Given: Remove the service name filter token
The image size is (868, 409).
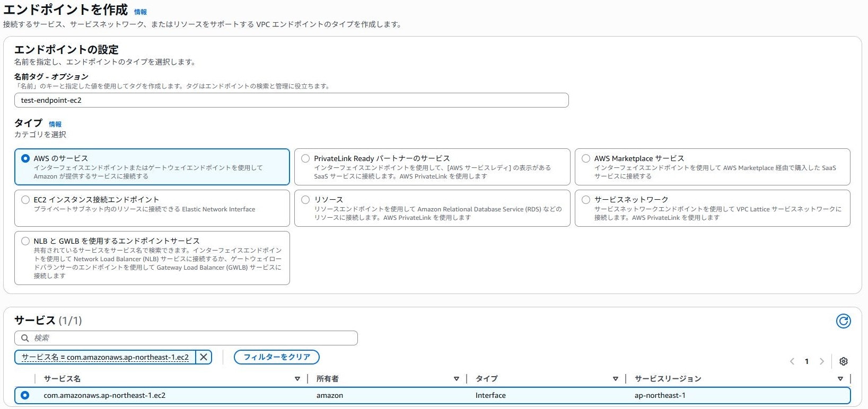Looking at the screenshot, I should 204,357.
